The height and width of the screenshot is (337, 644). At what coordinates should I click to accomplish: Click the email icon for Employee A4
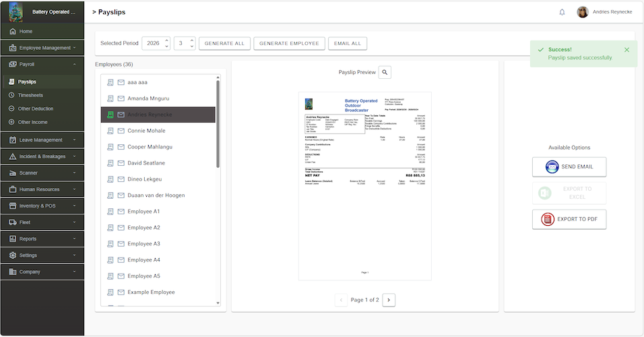coord(121,259)
